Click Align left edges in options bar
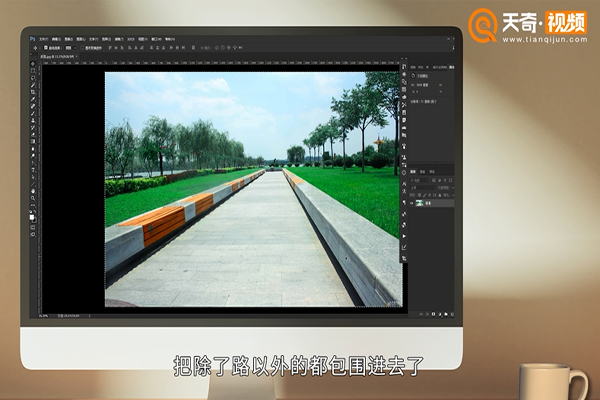Viewport: 600px width, 400px height. click(x=129, y=48)
